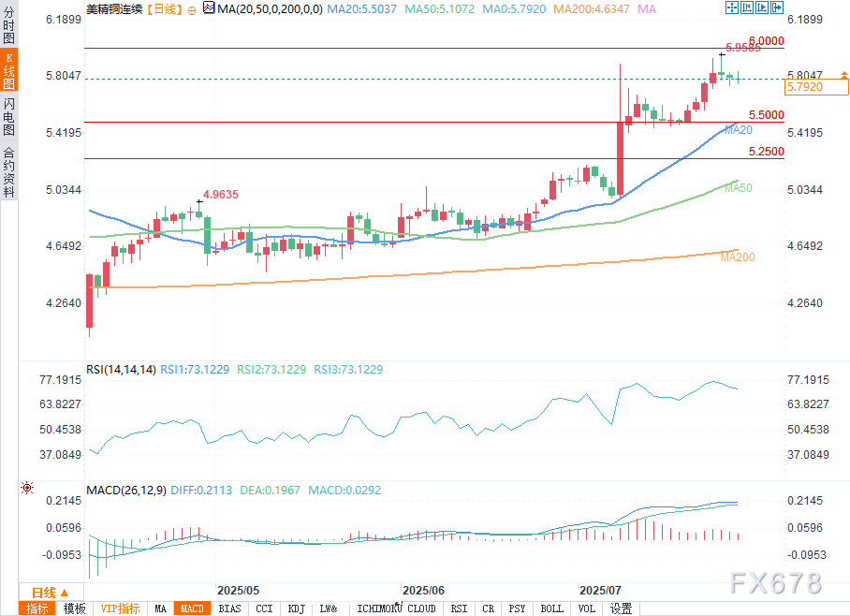The height and width of the screenshot is (616, 850).
Task: Switch to the 闪电图 side tab
Action: [8, 117]
